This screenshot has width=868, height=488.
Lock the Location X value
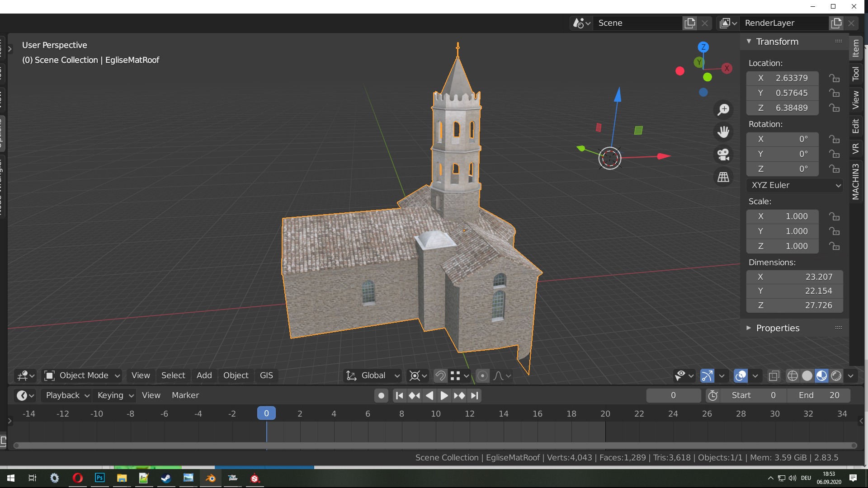[x=835, y=78]
